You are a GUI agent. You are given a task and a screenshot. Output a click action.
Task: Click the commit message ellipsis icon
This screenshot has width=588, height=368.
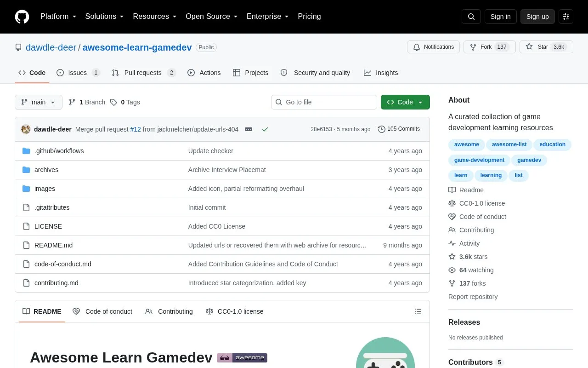(249, 129)
